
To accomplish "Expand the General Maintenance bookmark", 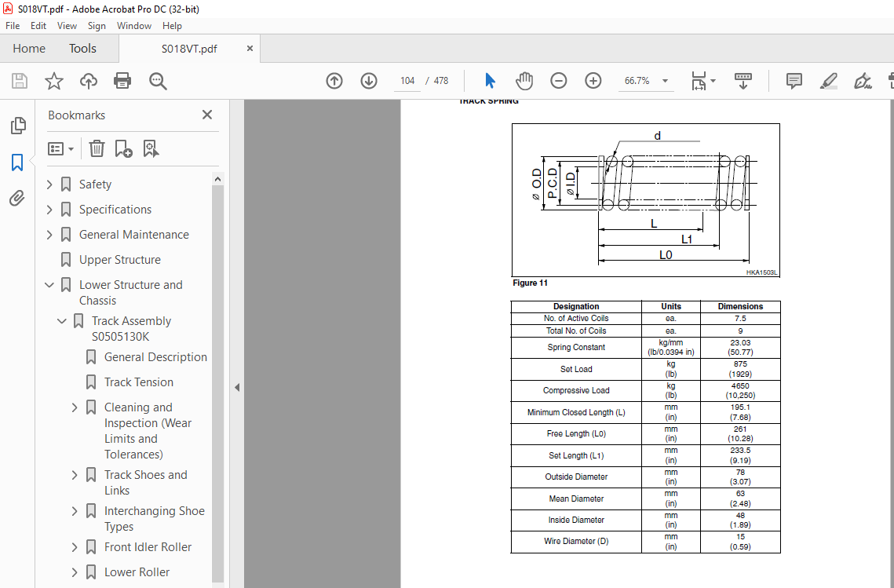I will pyautogui.click(x=49, y=235).
